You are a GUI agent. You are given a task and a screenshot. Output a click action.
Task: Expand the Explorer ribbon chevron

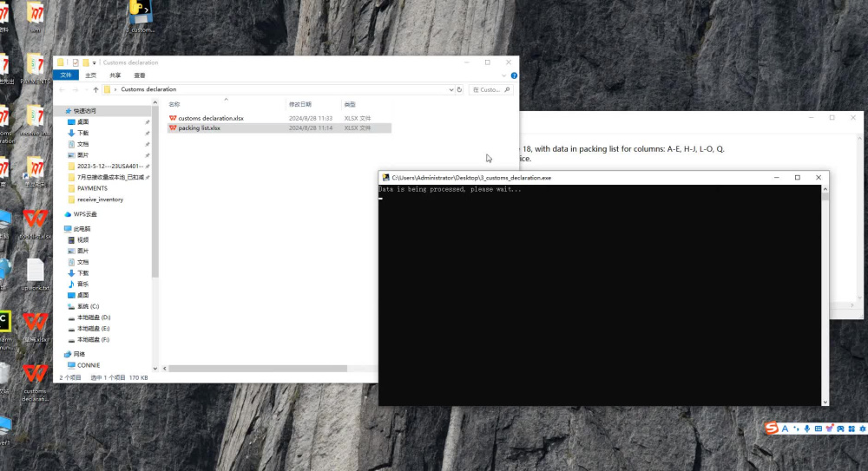(x=503, y=75)
